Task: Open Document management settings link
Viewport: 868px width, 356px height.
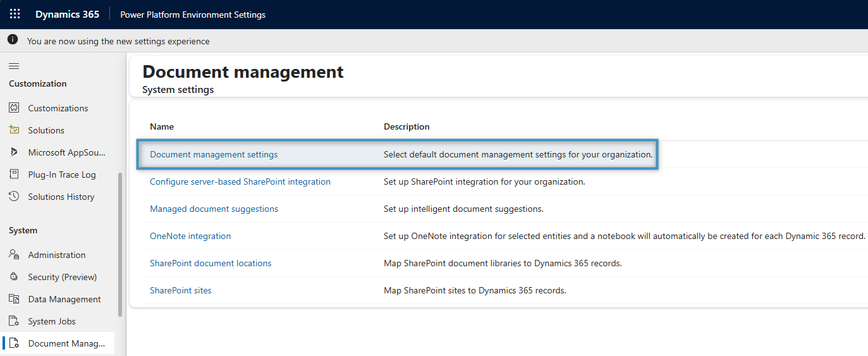Action: (x=214, y=154)
